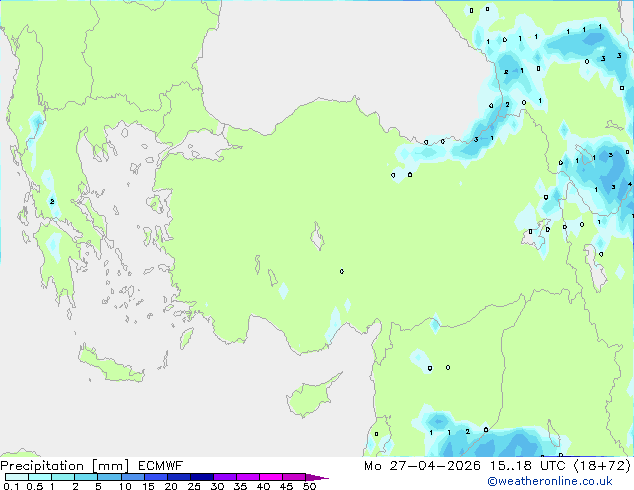Screen dimensions: 634x490
Task: Click the '0.5' legend scale value
Action: tap(35, 486)
